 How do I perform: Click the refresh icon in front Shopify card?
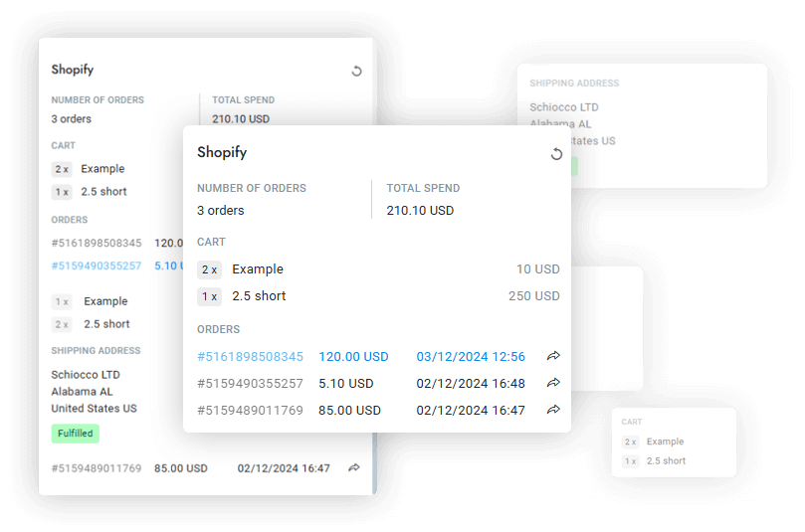pyautogui.click(x=556, y=154)
